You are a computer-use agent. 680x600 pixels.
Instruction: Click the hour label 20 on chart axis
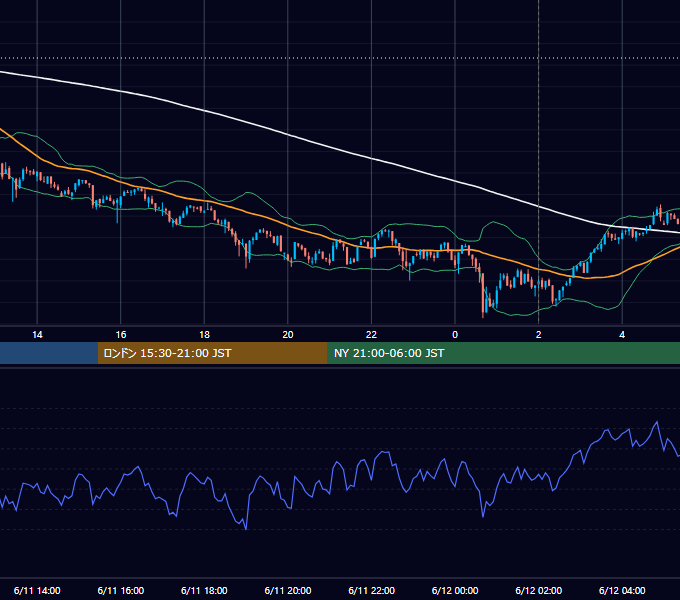coord(288,335)
